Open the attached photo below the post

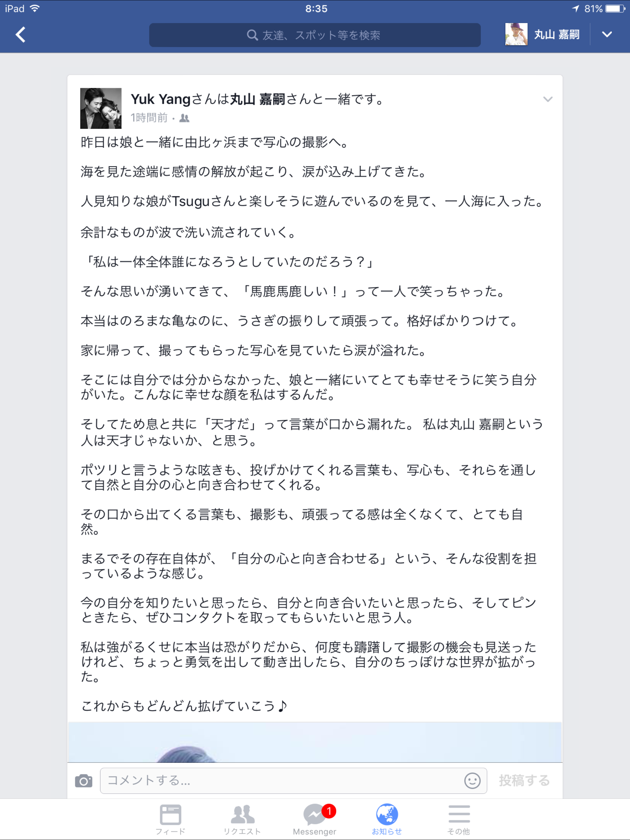(x=315, y=743)
